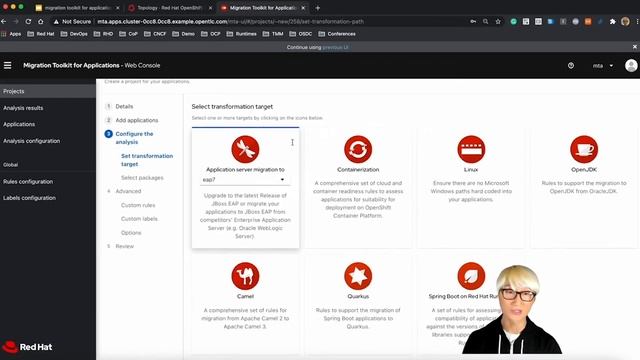Viewport: 640px width, 360px height.
Task: Click the OpenJDK card description text
Action: click(x=584, y=187)
